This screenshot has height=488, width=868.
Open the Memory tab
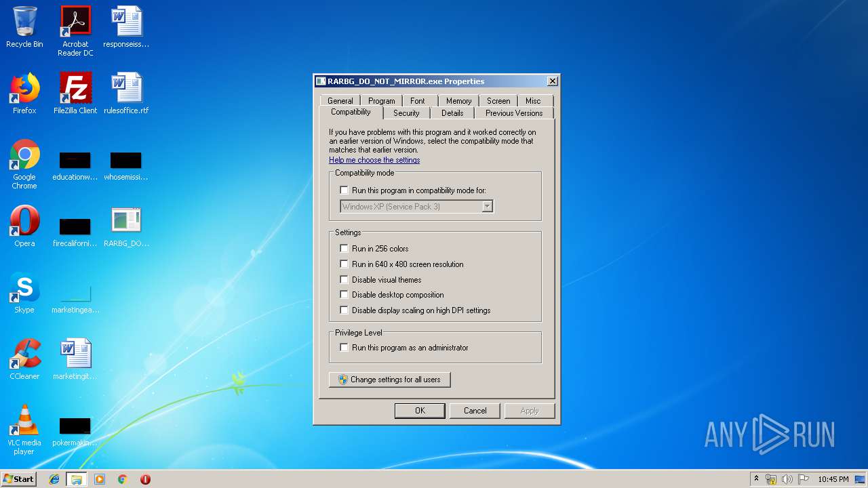pyautogui.click(x=458, y=100)
